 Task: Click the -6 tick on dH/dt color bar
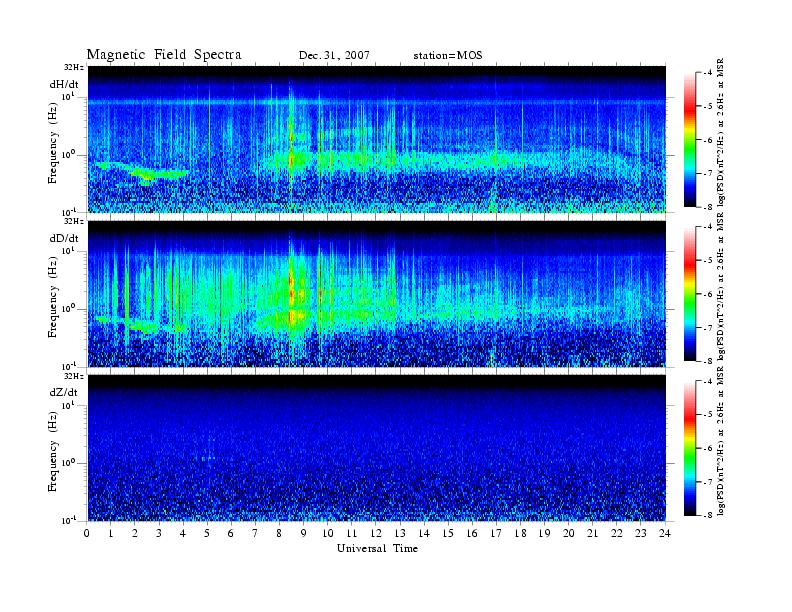pos(707,140)
